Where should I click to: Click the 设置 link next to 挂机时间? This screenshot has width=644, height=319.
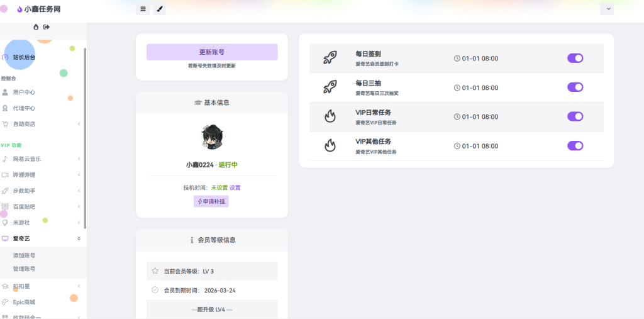235,187
